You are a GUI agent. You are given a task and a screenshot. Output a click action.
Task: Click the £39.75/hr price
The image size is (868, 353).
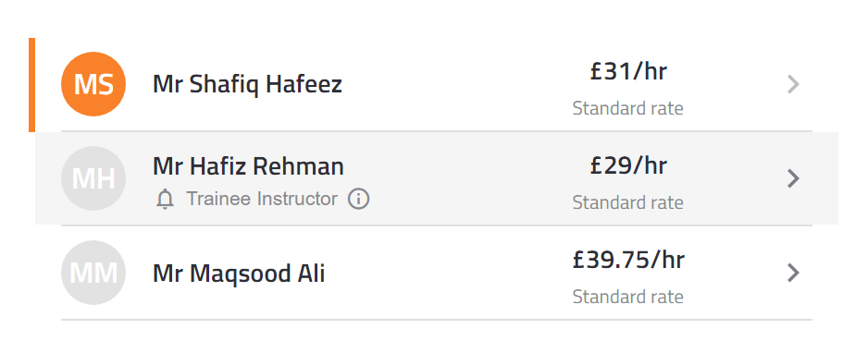(628, 260)
